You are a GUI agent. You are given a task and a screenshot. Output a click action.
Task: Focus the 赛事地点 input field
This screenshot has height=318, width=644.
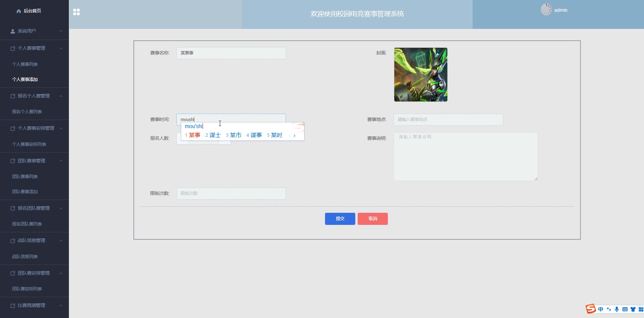(x=448, y=120)
